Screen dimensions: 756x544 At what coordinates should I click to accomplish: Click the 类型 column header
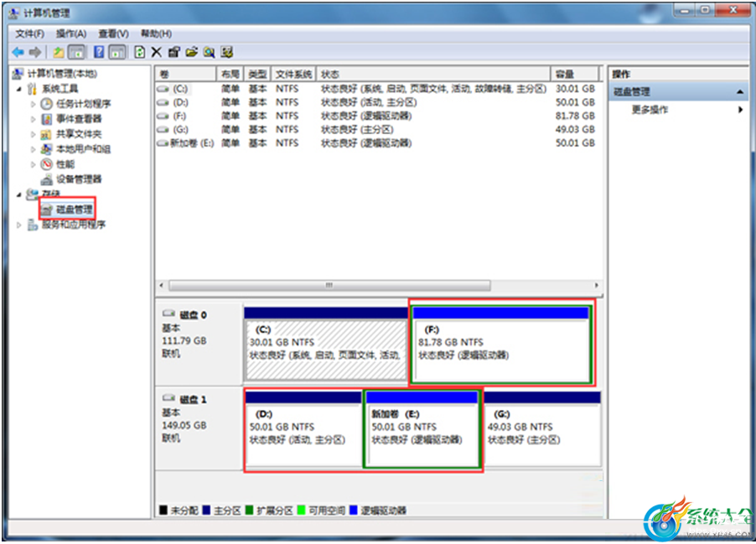point(257,75)
